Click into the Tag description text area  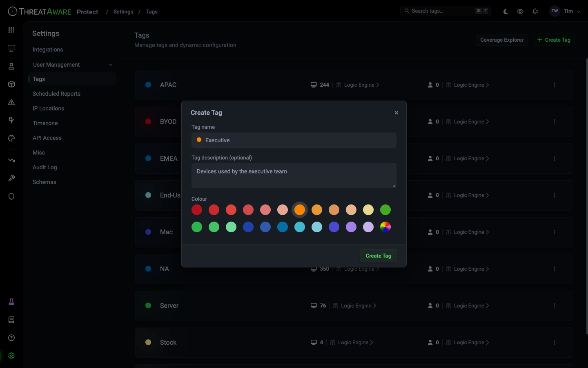pos(294,176)
